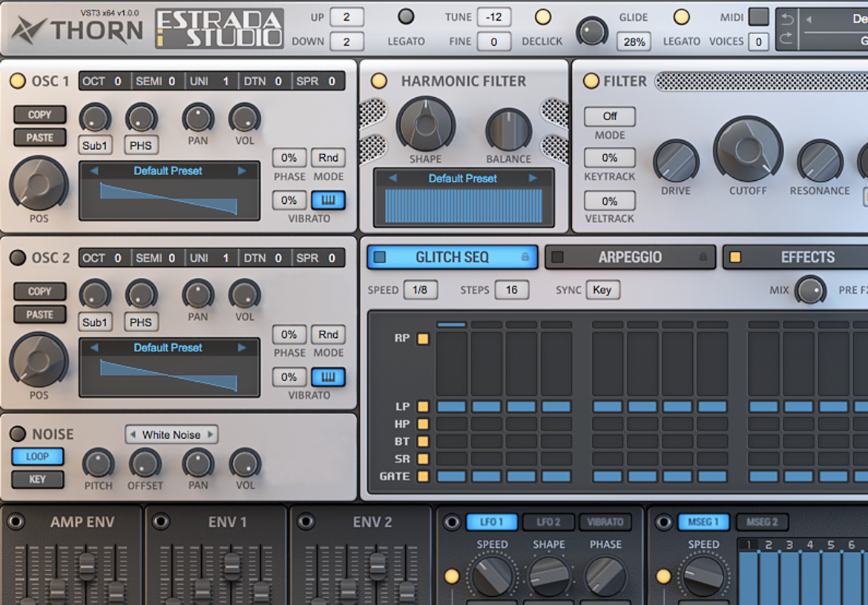868x605 pixels.
Task: Select next Harmonic Filter preset arrow
Action: pos(533,178)
